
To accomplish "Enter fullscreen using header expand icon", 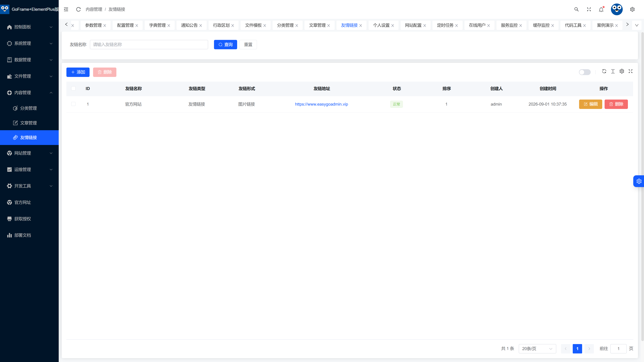I will pyautogui.click(x=589, y=9).
